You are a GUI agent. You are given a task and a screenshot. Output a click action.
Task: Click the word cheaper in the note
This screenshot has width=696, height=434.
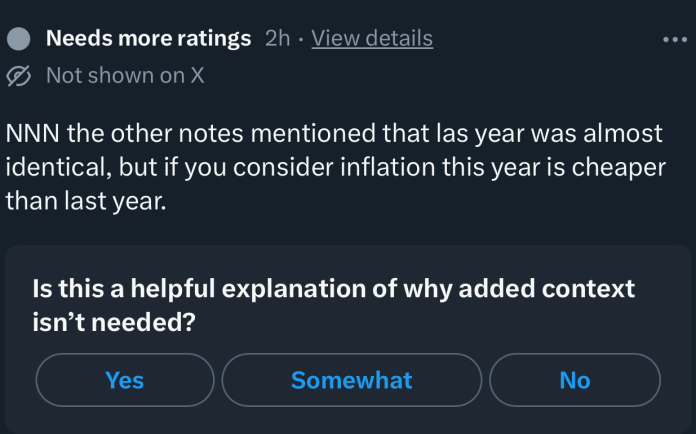[x=620, y=166]
